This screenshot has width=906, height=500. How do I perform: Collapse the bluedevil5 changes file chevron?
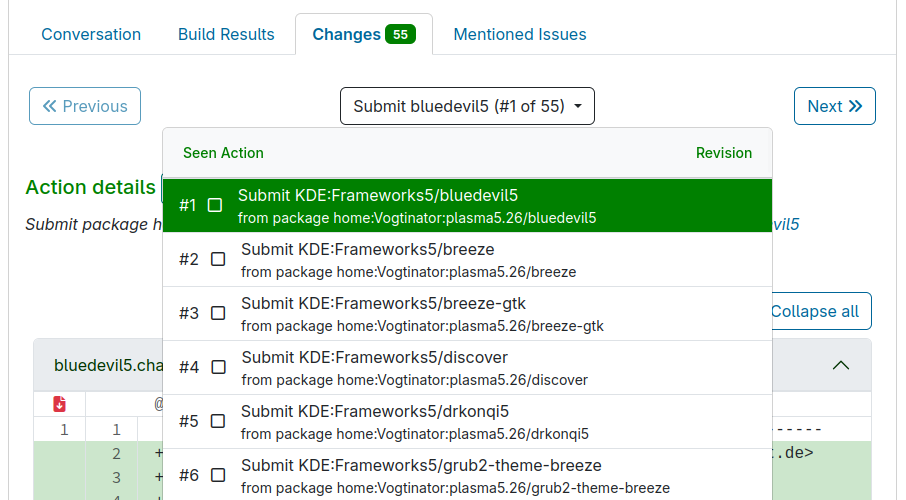tap(841, 365)
